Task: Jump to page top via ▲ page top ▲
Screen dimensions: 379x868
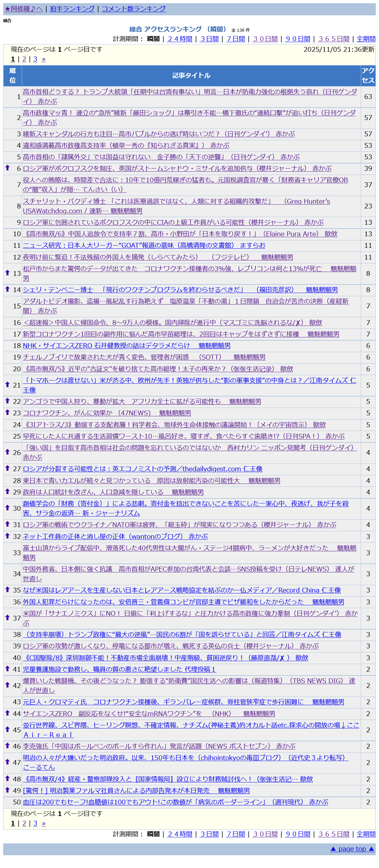Action: coord(352,849)
